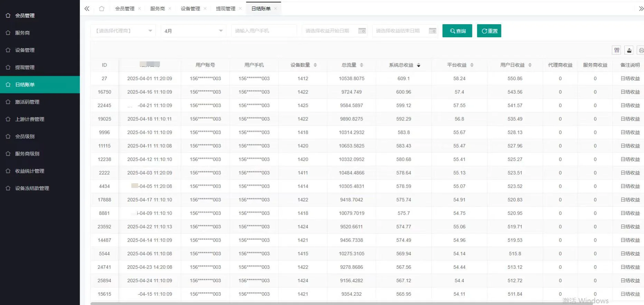Click the 查询 search button
Image resolution: width=644 pixels, height=305 pixels.
point(457,31)
